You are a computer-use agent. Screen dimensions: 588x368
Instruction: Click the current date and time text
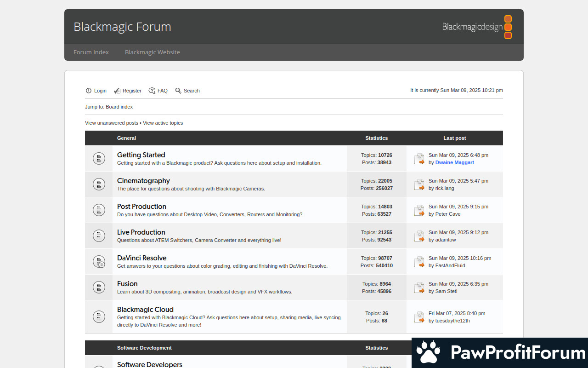[x=457, y=90]
